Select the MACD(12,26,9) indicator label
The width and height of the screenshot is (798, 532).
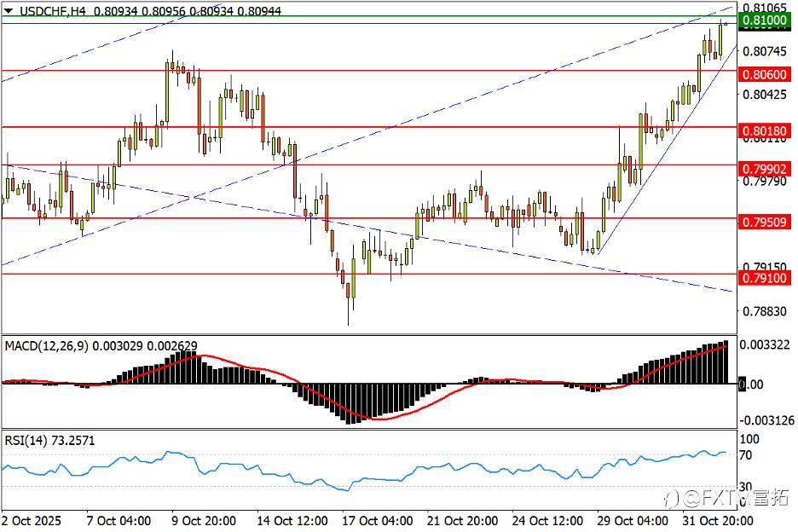pyautogui.click(x=46, y=346)
